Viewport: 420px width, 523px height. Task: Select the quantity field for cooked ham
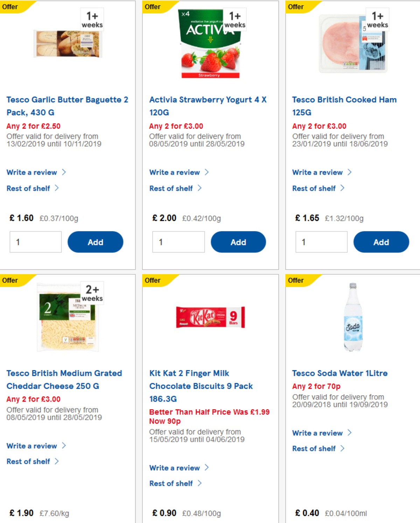(321, 242)
